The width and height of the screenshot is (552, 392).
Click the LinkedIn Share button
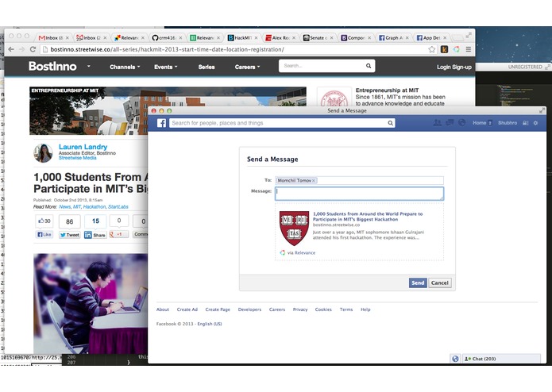click(95, 235)
